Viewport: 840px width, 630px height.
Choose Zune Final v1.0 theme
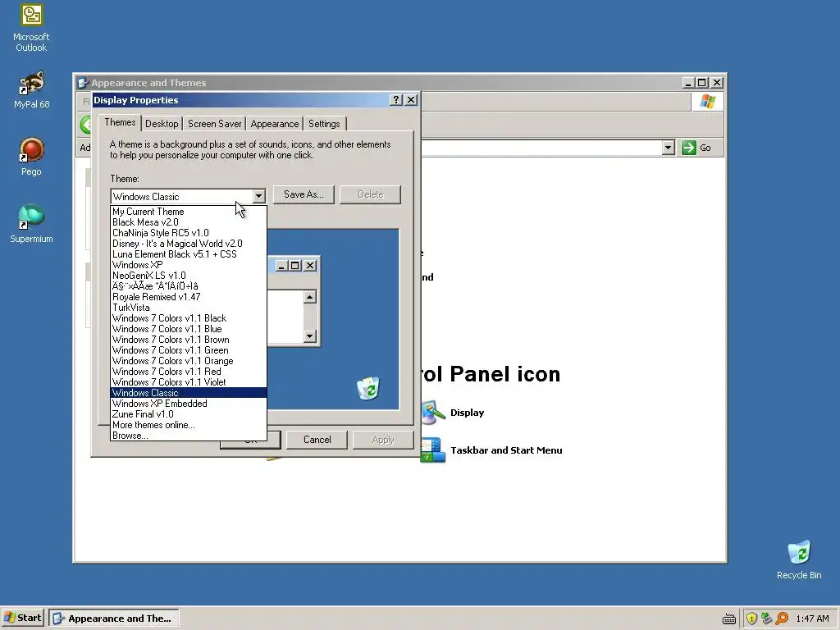[189, 414]
